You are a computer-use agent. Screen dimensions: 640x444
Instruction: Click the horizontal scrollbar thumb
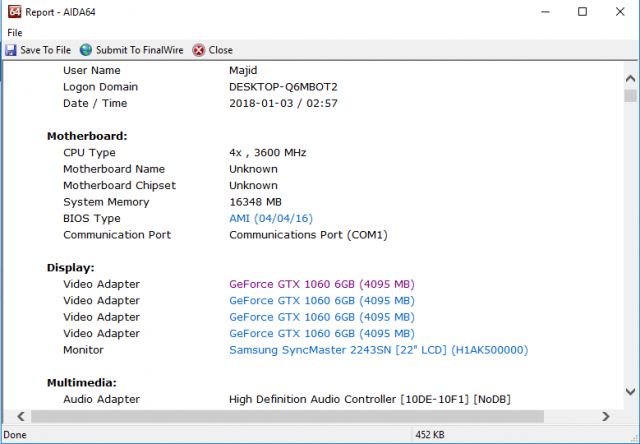[280, 416]
